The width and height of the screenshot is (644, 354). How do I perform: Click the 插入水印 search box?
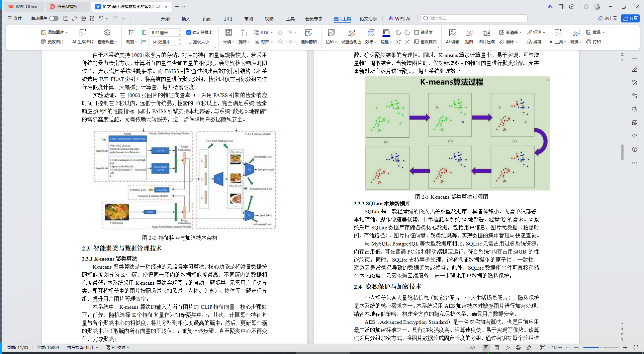pyautogui.click(x=474, y=18)
